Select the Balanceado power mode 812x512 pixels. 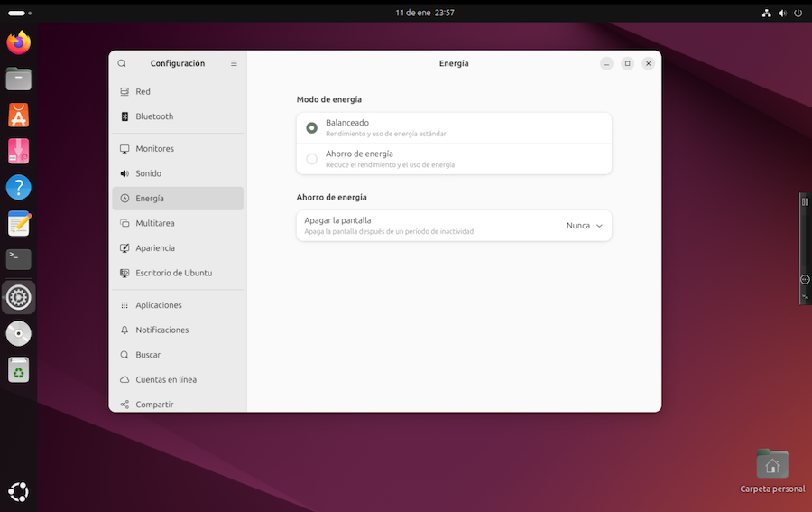pos(312,128)
